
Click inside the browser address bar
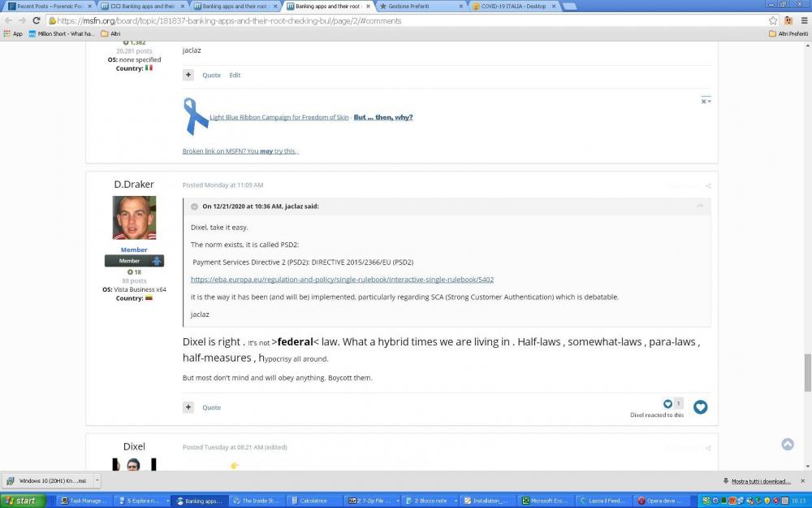(x=325, y=21)
